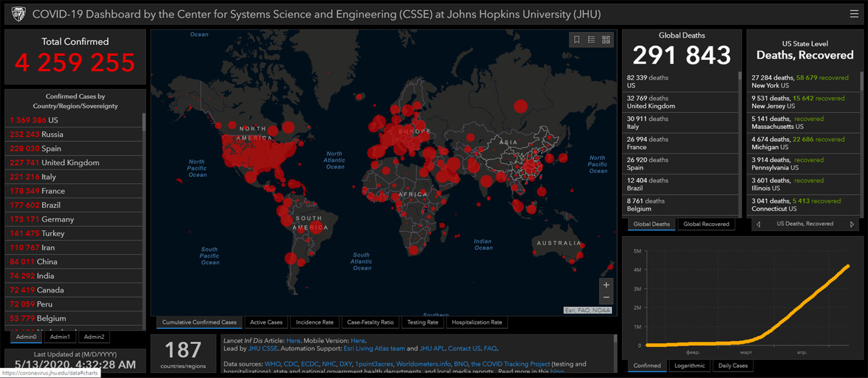
Task: Click the JHU shield logo
Action: click(x=18, y=14)
